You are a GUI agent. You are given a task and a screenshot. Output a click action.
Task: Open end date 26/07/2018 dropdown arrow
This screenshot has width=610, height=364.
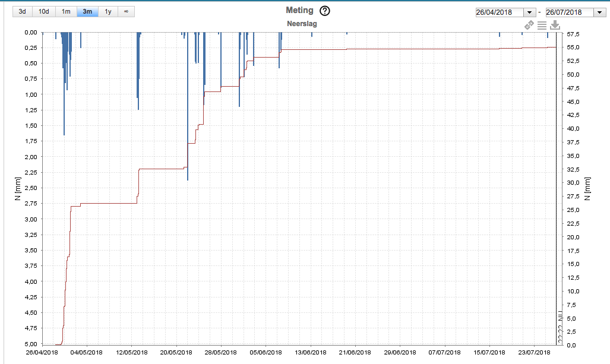[599, 12]
